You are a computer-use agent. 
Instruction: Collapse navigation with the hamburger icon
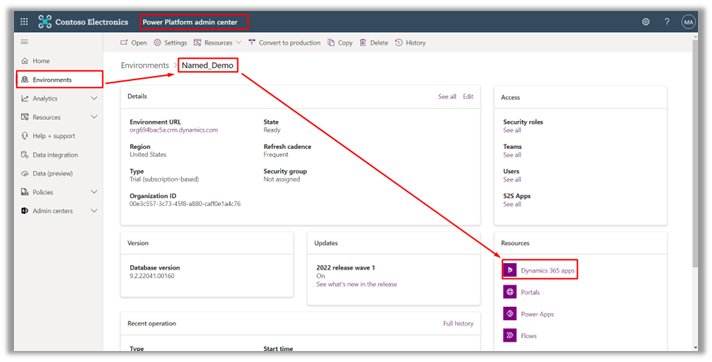(x=25, y=42)
